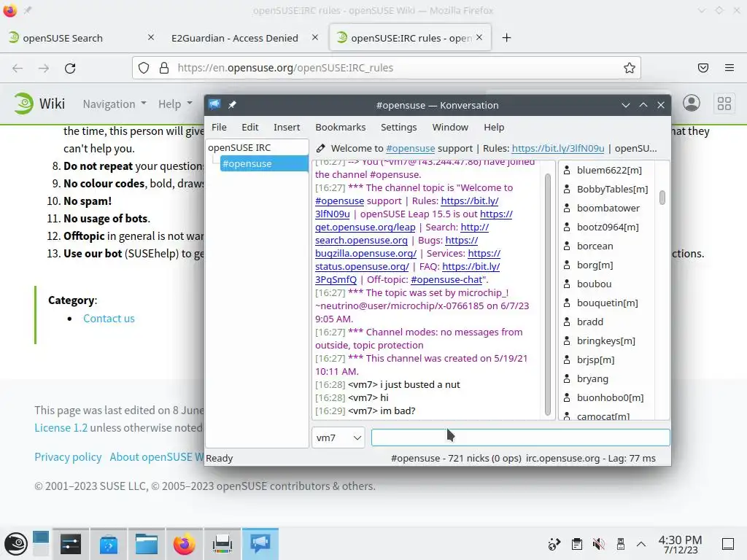747x560 pixels.
Task: Click the #opensuse link in topic bar
Action: 410,148
